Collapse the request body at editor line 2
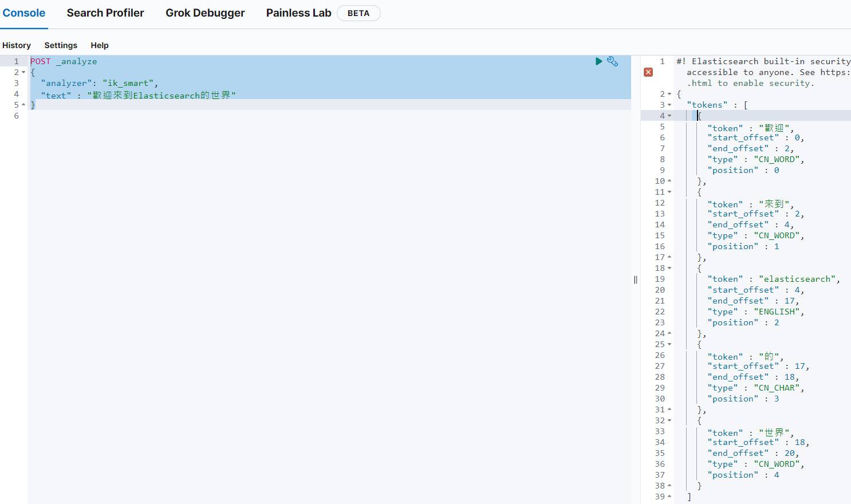The height and width of the screenshot is (504, 851). [x=23, y=73]
